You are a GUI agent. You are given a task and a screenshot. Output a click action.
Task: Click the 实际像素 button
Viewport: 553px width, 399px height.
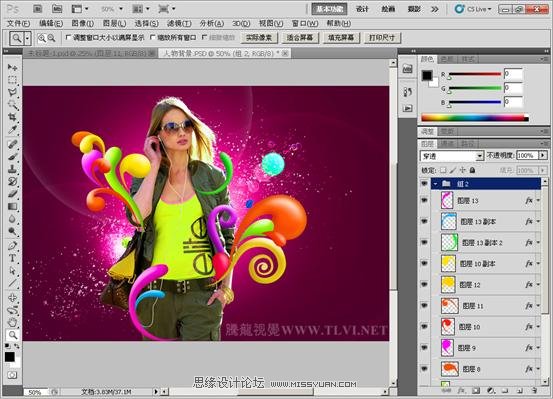(259, 37)
